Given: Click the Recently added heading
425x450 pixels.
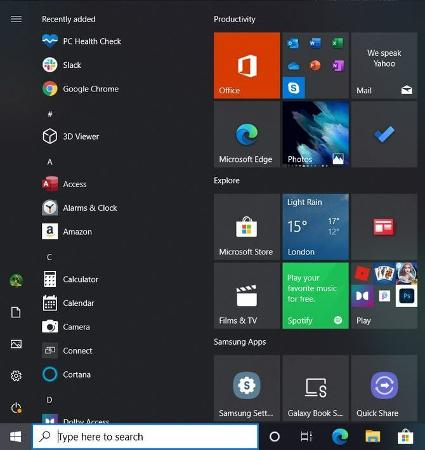Looking at the screenshot, I should (x=68, y=19).
